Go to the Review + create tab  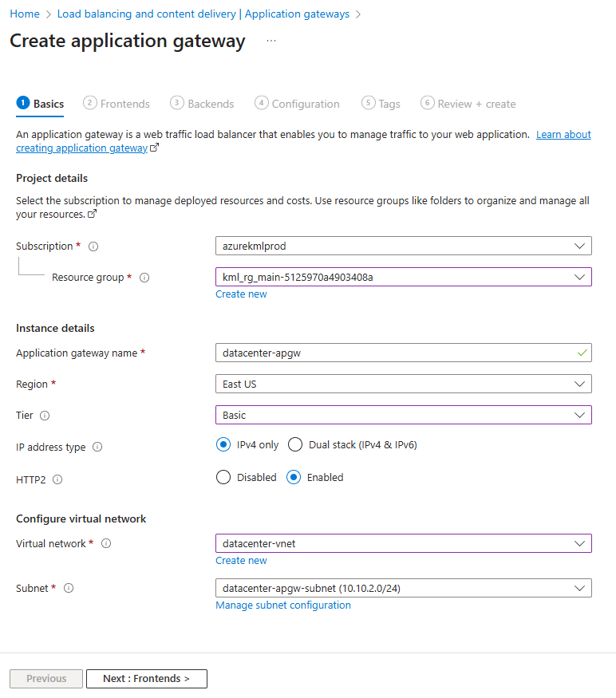(468, 104)
